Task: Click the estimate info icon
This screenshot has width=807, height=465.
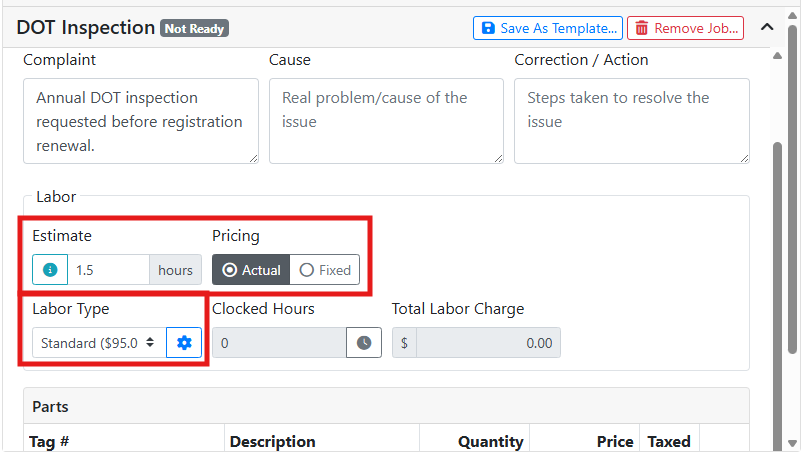Action: [x=50, y=270]
